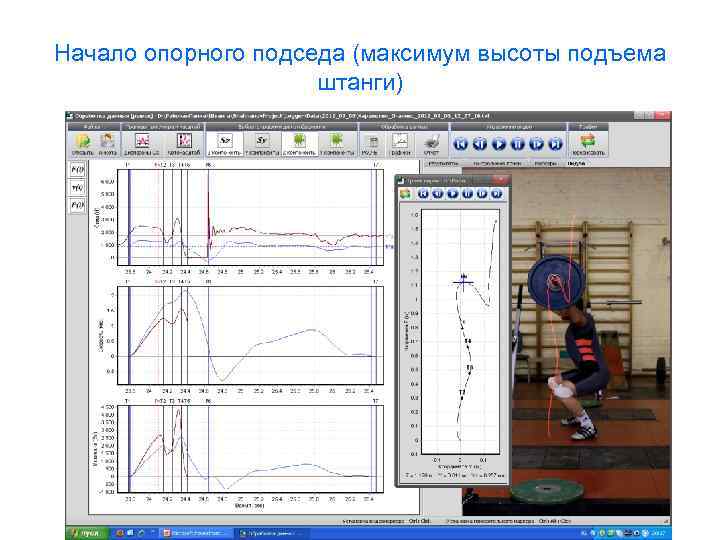Click the power graph plot area
720x540 pixels.
(250, 449)
